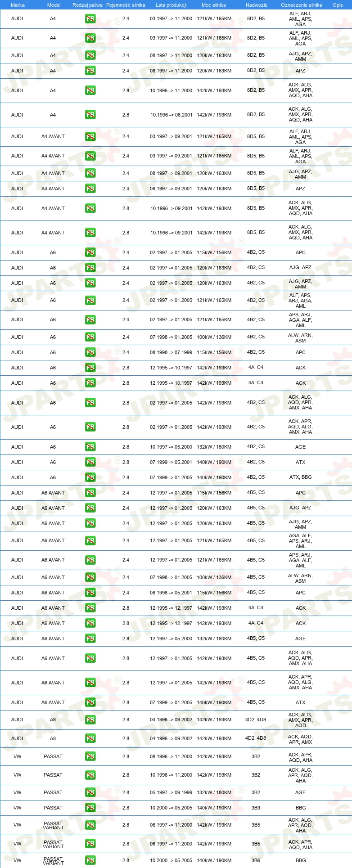Click petrol icon in A6 APC row dated 02.1997 -> 01.2005
The height and width of the screenshot is (868, 352).
(x=90, y=252)
